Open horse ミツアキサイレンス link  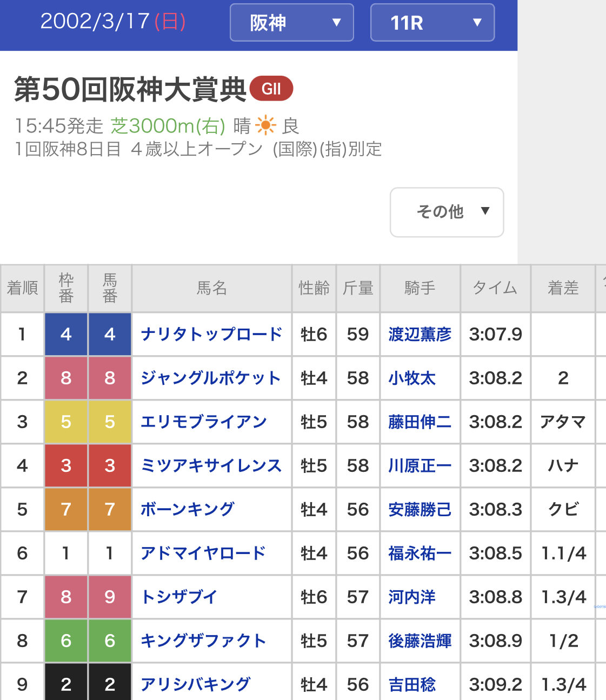211,465
